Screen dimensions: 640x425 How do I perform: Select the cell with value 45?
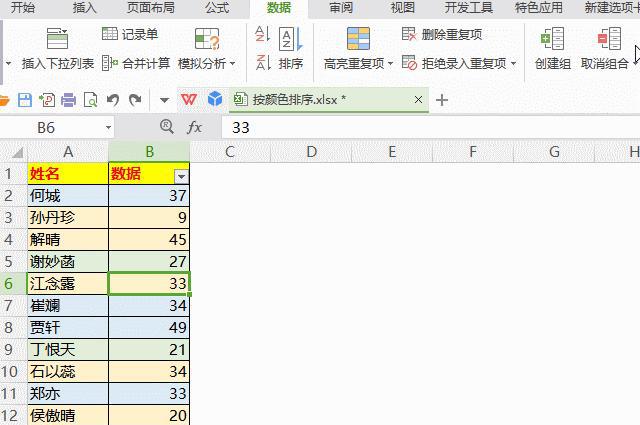pos(149,240)
